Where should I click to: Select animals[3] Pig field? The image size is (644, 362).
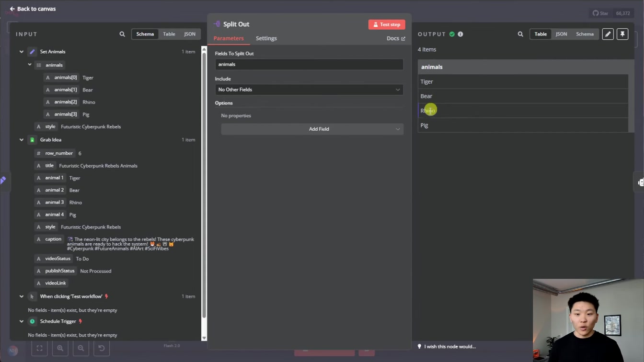tap(61, 114)
